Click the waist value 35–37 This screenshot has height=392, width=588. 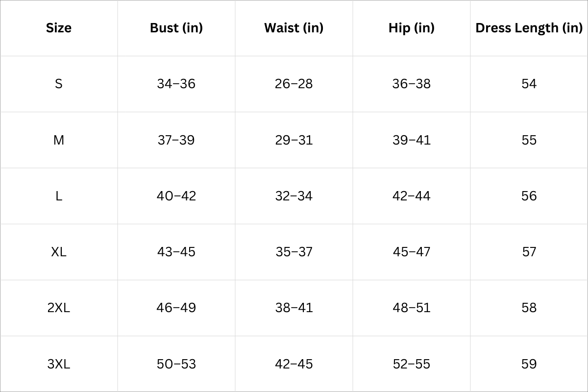(x=294, y=252)
